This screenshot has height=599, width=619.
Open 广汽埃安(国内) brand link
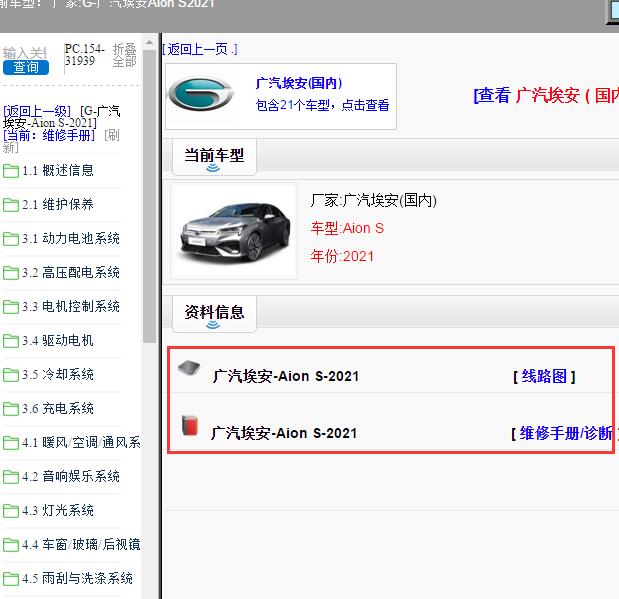tap(299, 83)
